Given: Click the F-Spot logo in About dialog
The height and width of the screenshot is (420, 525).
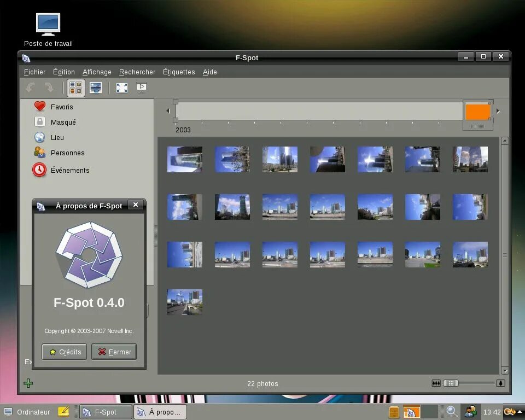Looking at the screenshot, I should [x=89, y=255].
